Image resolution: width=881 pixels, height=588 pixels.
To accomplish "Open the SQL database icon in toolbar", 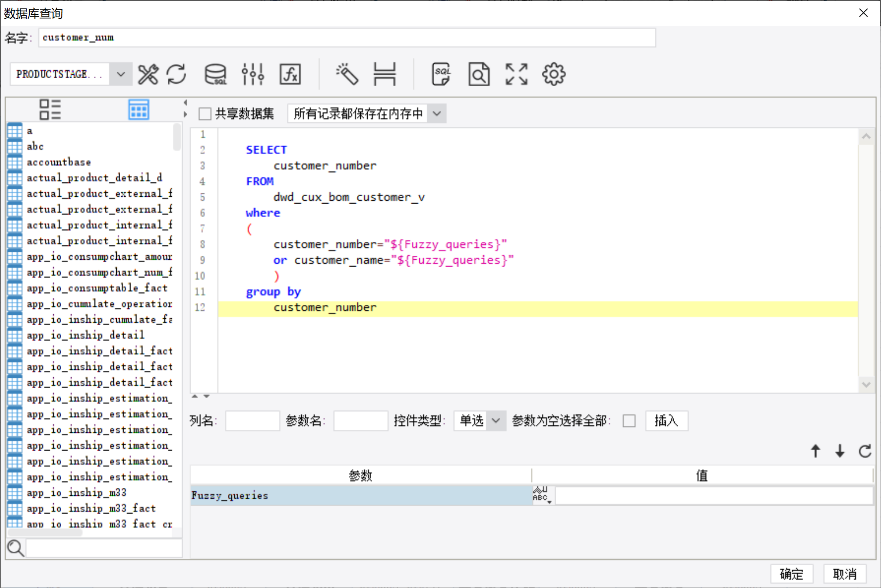I will pyautogui.click(x=216, y=74).
